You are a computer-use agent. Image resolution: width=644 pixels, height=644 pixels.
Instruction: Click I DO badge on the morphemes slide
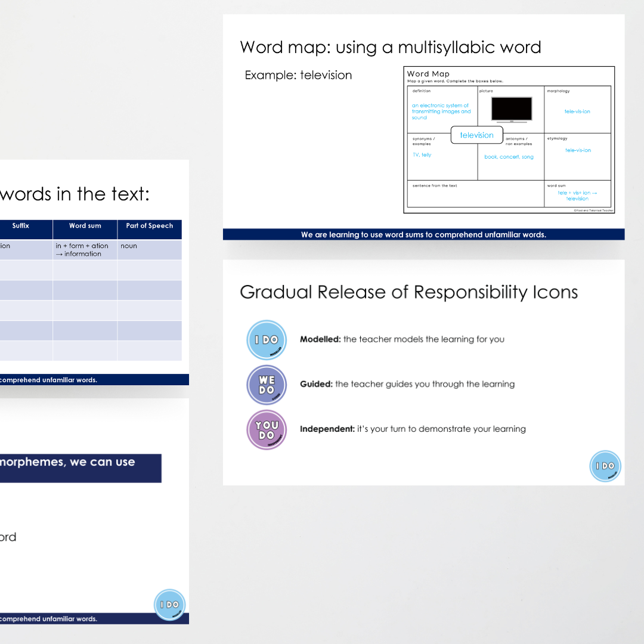pos(170,605)
